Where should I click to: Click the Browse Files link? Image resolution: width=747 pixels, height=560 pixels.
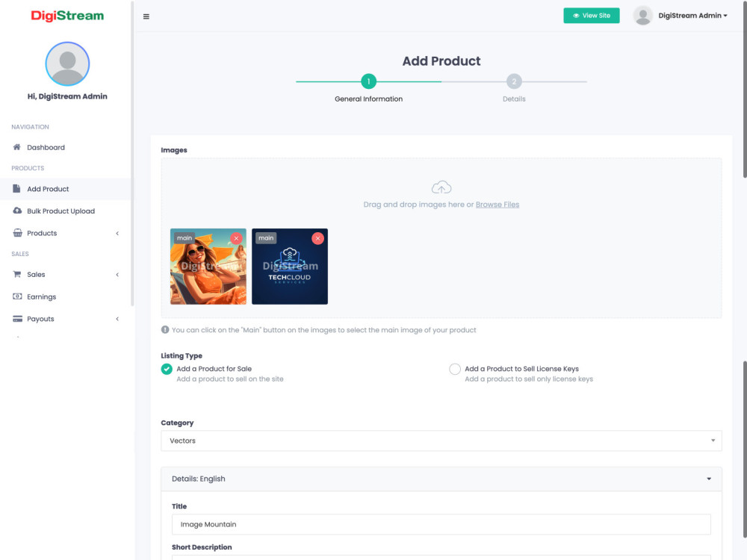[498, 205]
